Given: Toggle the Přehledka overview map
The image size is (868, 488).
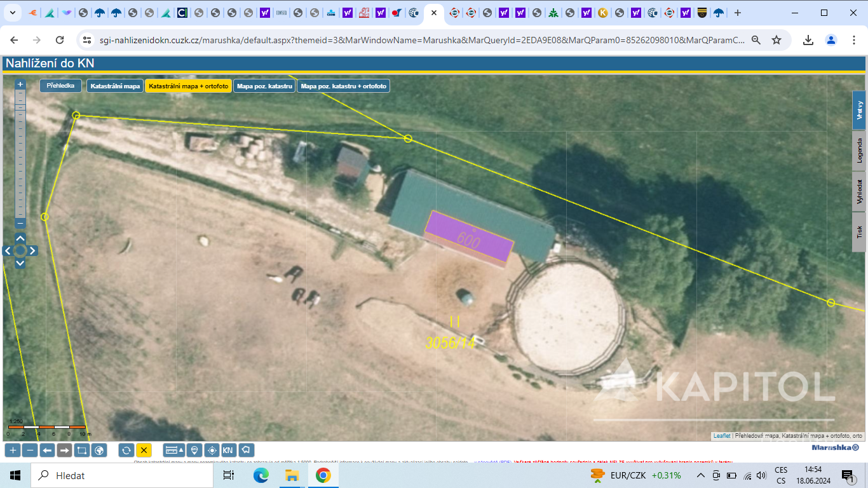Looking at the screenshot, I should (60, 86).
